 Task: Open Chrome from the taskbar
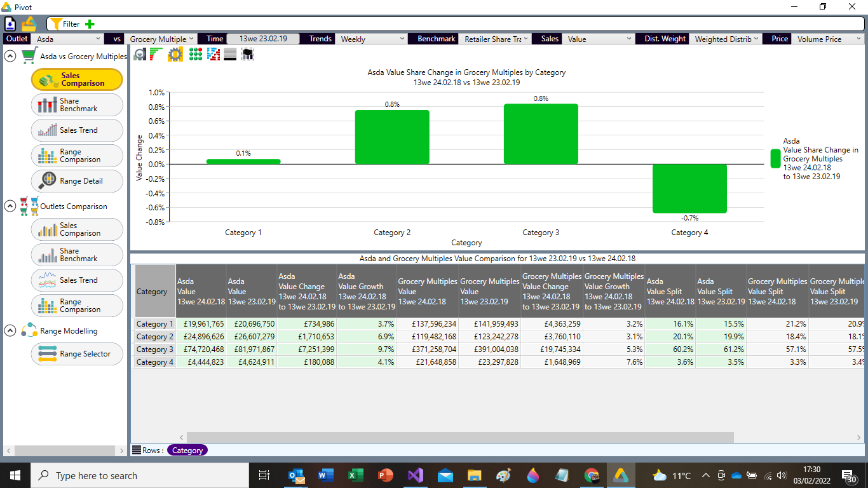[x=592, y=475]
